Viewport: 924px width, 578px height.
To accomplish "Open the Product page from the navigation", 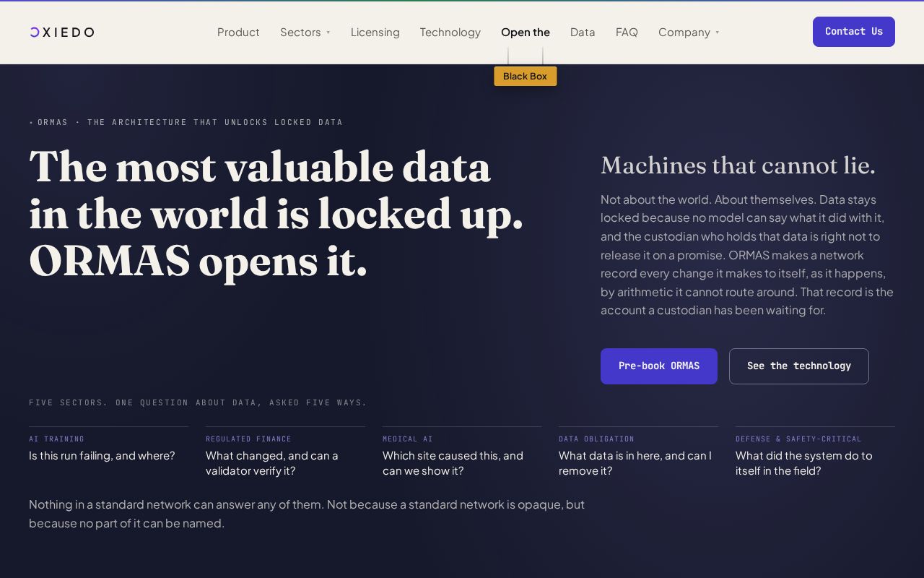I will click(238, 32).
